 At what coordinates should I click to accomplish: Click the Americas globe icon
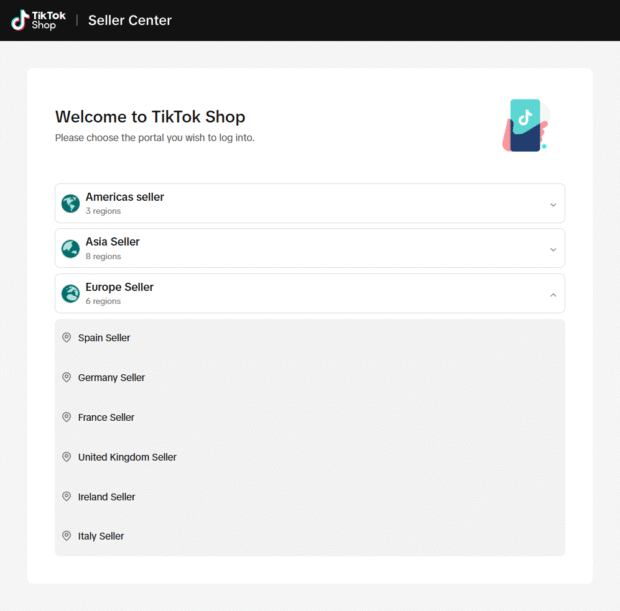70,204
